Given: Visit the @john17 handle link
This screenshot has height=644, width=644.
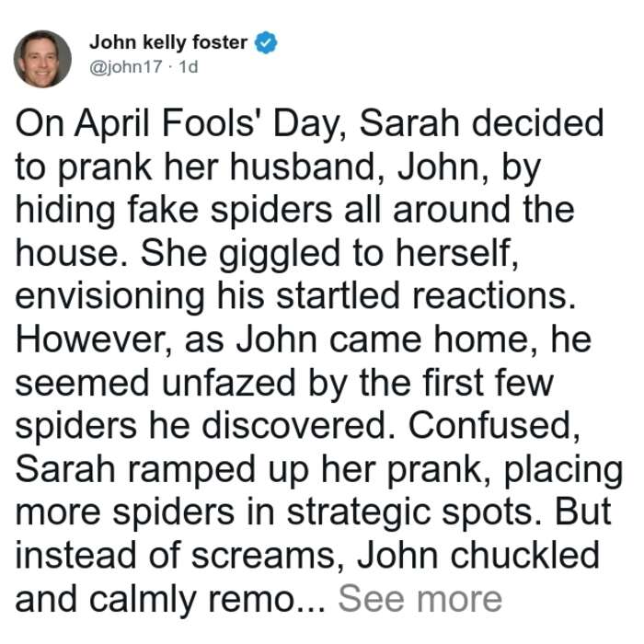Looking at the screenshot, I should coord(126,67).
